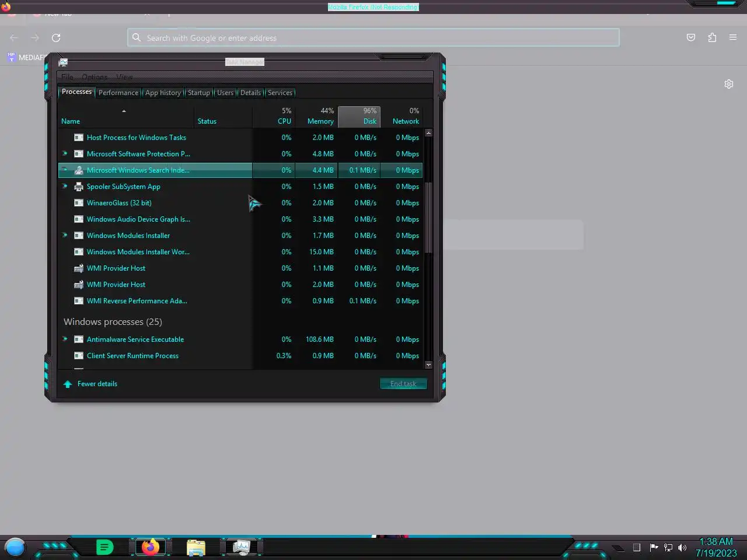Screen dimensions: 747x560
Task: Switch to the Startup tab
Action: tap(199, 93)
